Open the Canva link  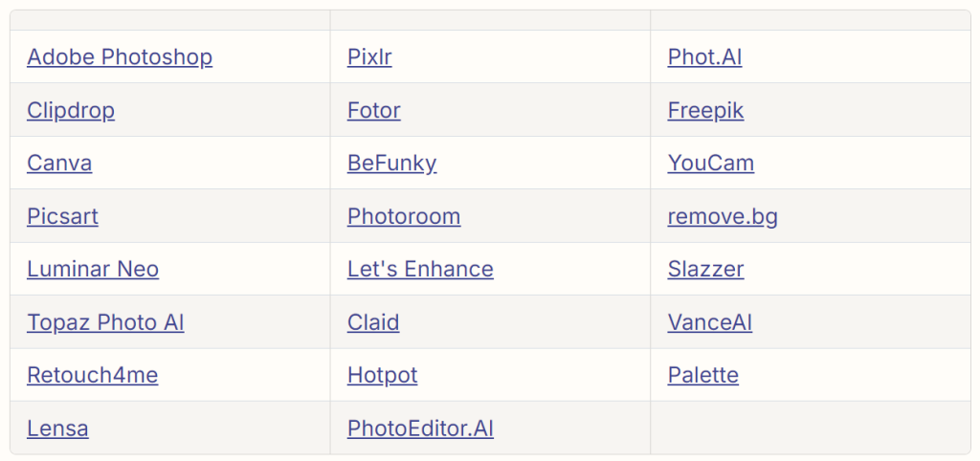(59, 164)
